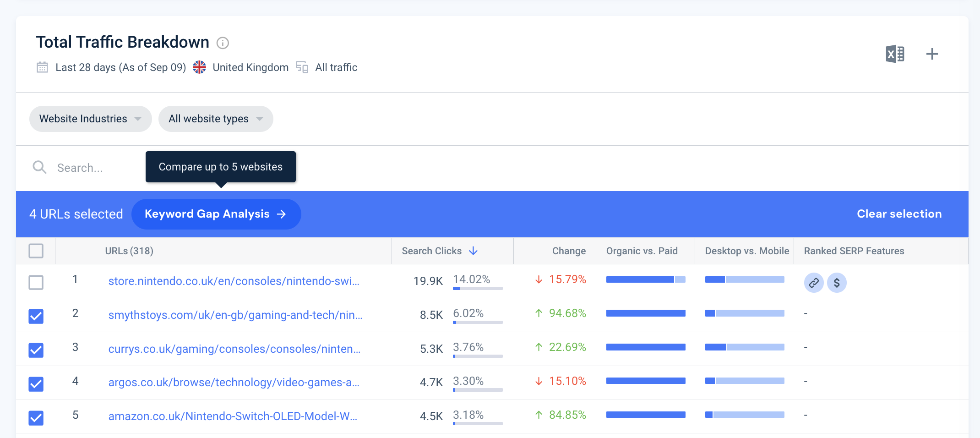The width and height of the screenshot is (980, 438).
Task: Open currys.co.uk gaming consoles link
Action: [x=234, y=349]
